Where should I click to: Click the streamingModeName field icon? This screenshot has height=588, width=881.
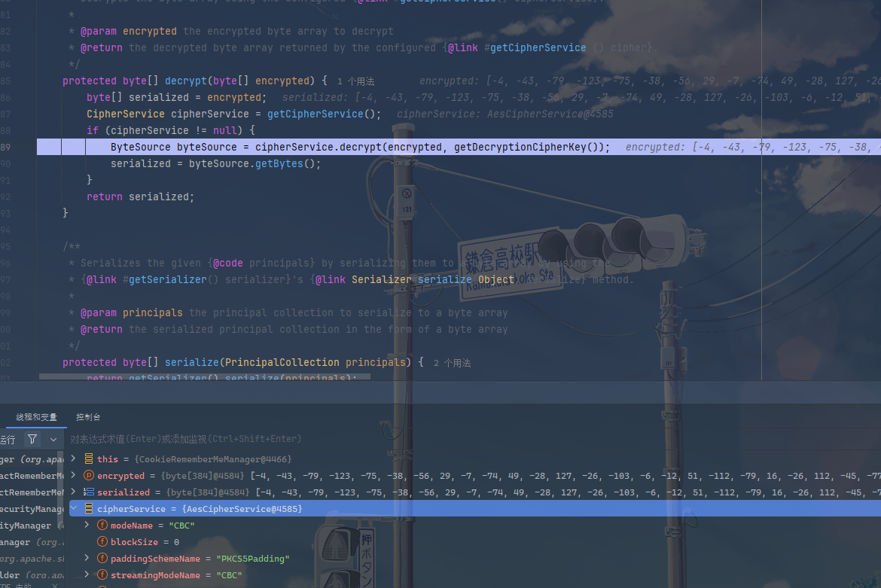pyautogui.click(x=102, y=575)
